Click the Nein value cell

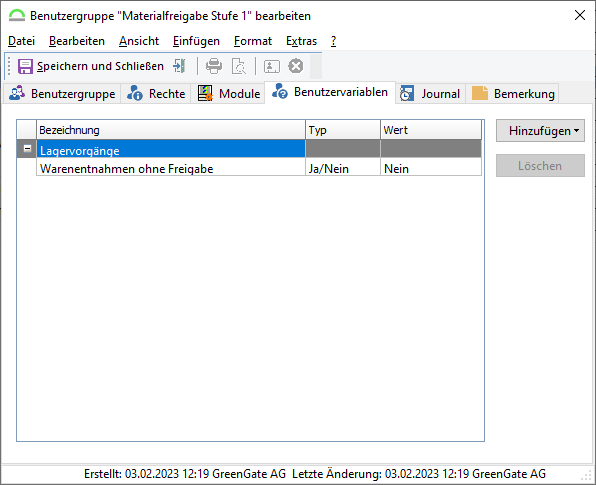(x=431, y=168)
